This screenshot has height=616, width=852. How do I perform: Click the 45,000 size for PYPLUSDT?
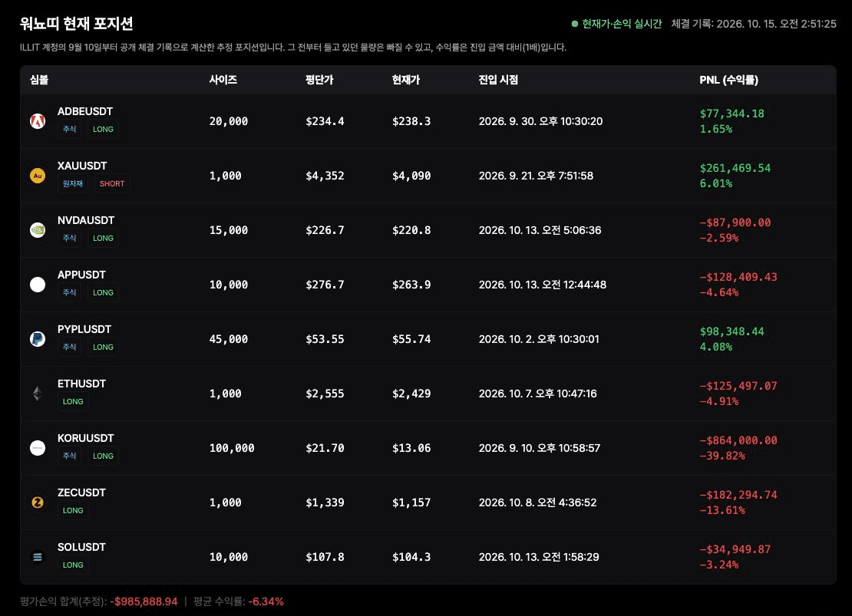[x=229, y=339]
